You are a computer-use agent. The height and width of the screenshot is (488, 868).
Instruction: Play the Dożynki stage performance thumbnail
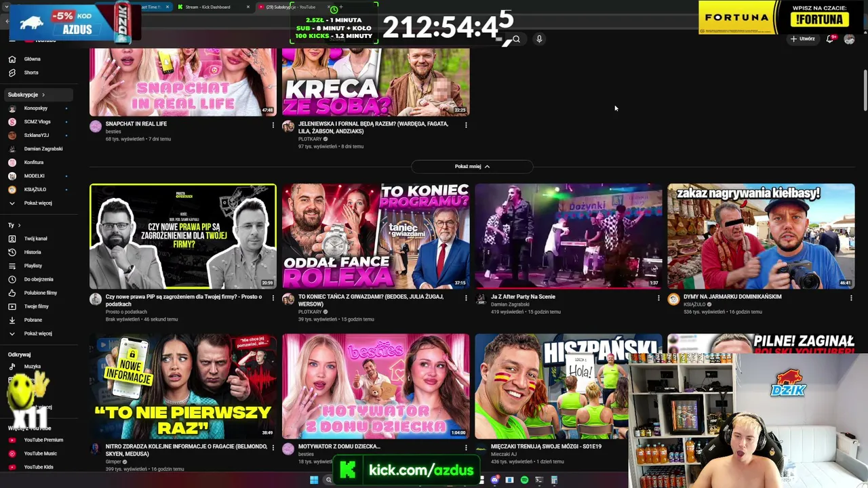568,236
